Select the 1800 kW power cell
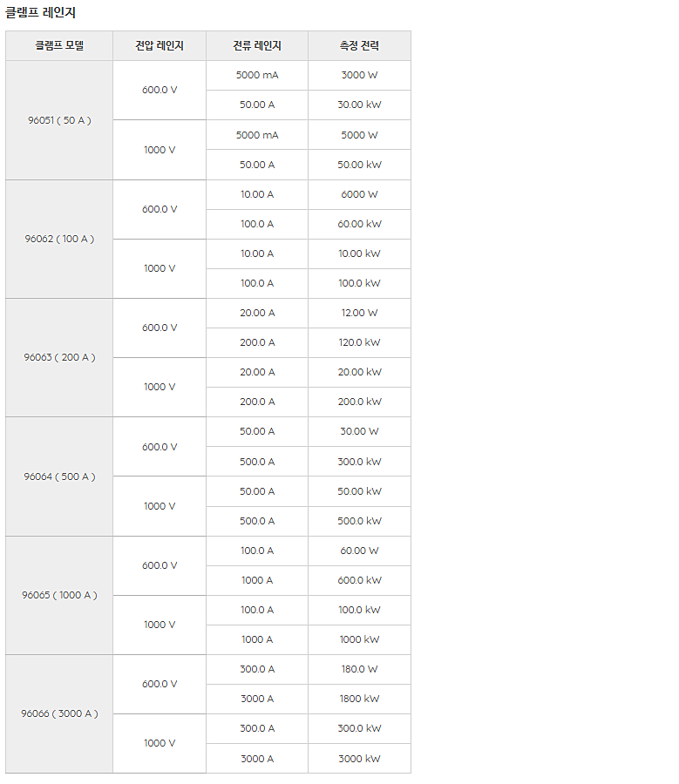The height and width of the screenshot is (784, 679). click(x=359, y=699)
